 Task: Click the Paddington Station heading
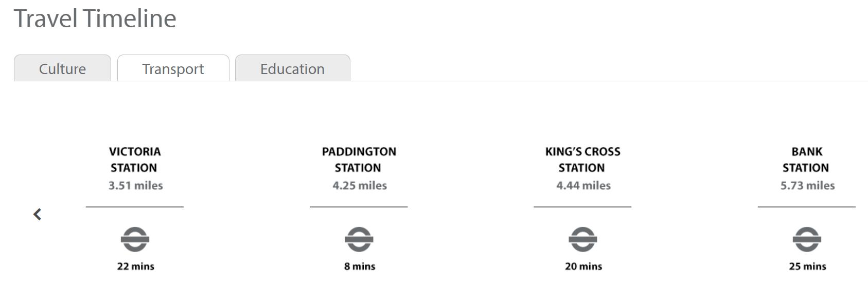click(359, 159)
